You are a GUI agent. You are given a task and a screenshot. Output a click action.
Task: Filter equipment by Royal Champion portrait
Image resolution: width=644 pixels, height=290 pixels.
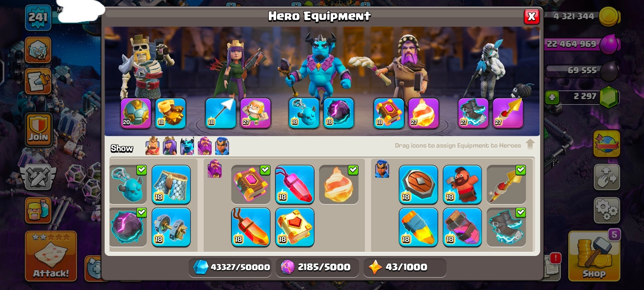[x=222, y=146]
